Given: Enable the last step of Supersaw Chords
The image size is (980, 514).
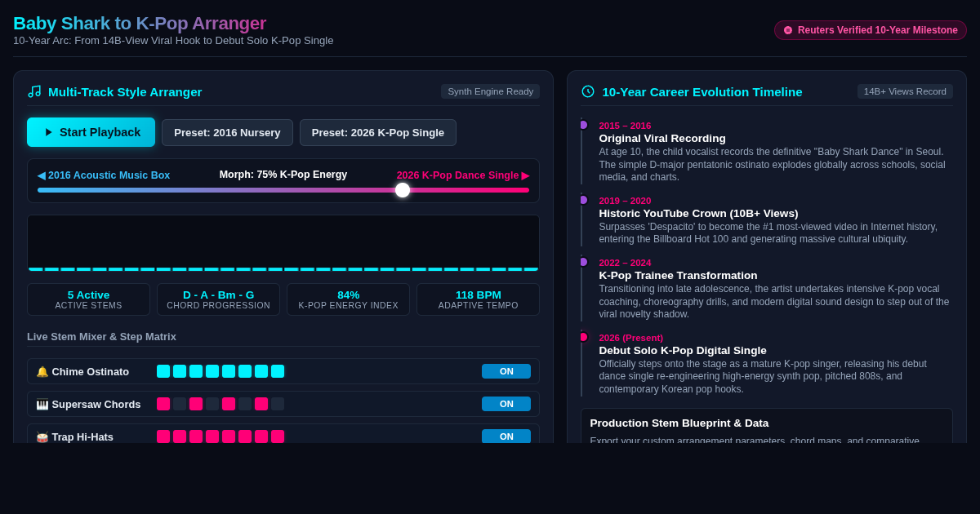Looking at the screenshot, I should (x=278, y=404).
